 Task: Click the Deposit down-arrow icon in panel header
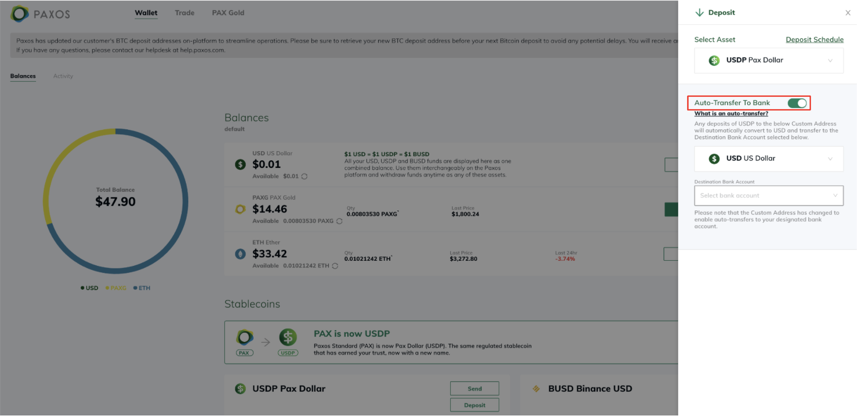click(699, 13)
